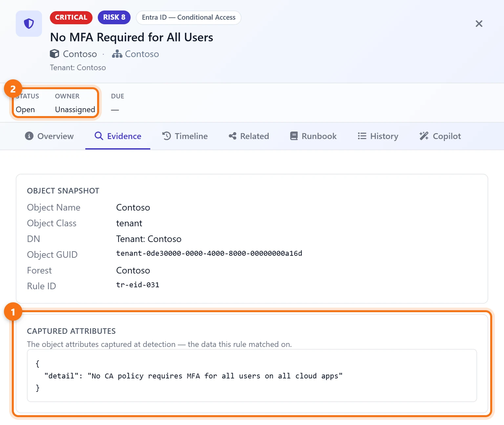Open the Copilot tab
The width and height of the screenshot is (504, 425).
tap(440, 136)
